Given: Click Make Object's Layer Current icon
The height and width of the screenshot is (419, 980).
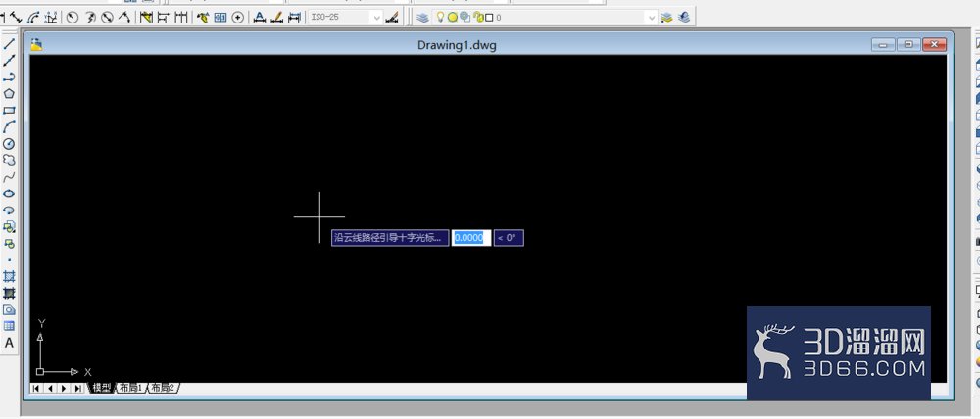Looking at the screenshot, I should click(x=666, y=18).
